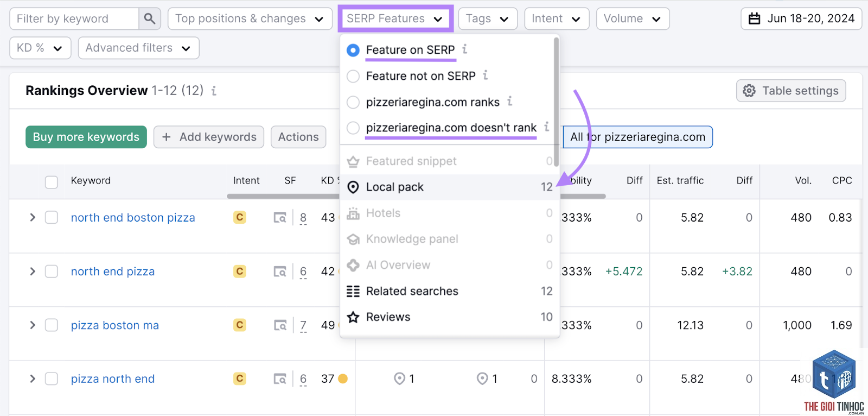Choose Local pack in SERP features list
The width and height of the screenshot is (868, 416).
pos(449,187)
